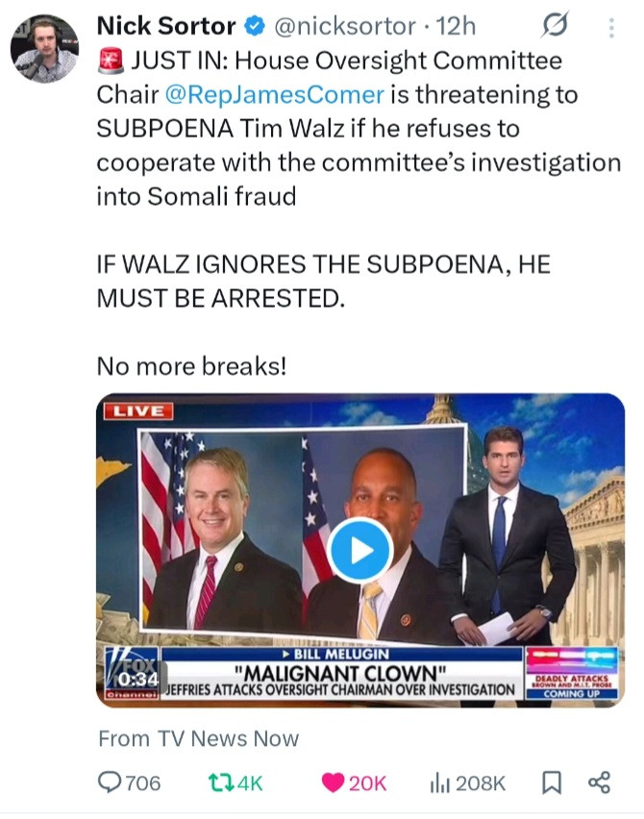Unlike the post via the pink heart
Screen dimensions: 644x819
(333, 782)
